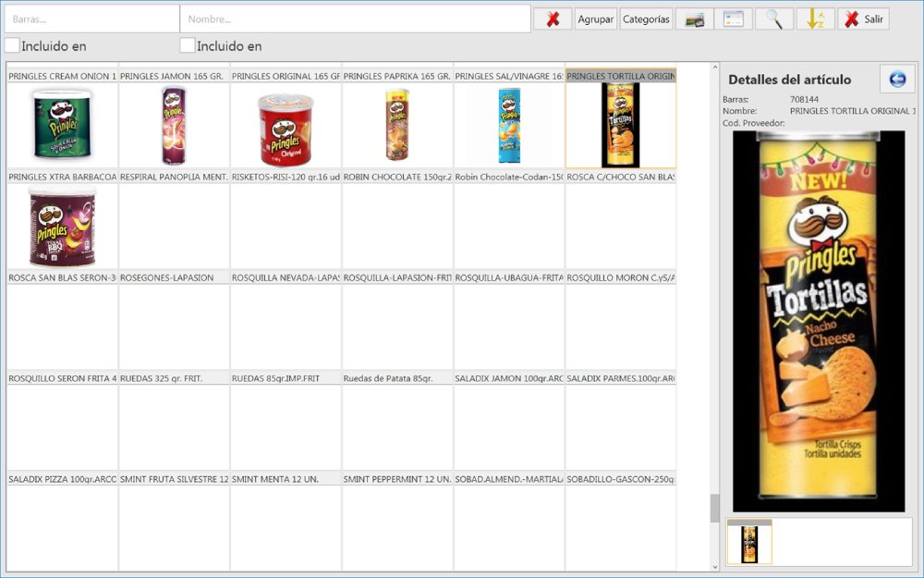Click the magnifying glass search icon

pos(774,19)
